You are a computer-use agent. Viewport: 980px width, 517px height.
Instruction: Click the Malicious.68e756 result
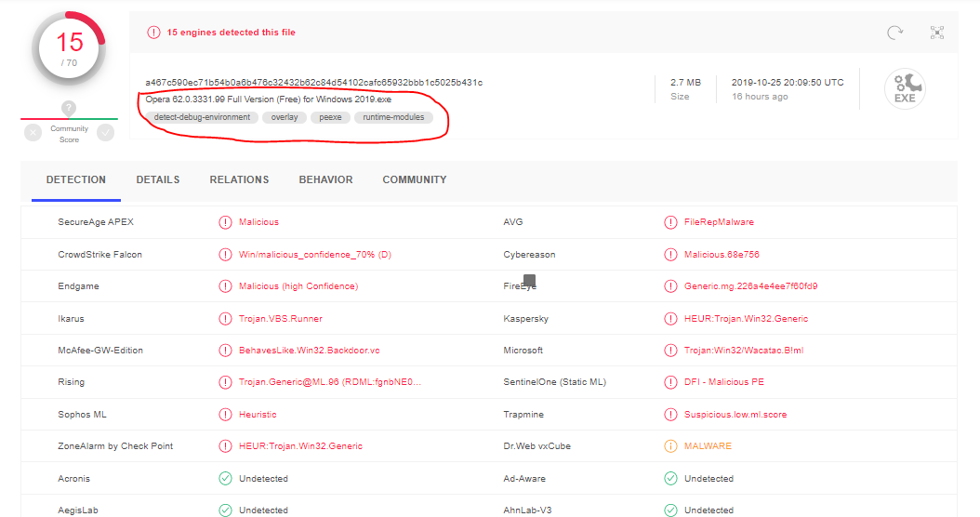click(722, 255)
